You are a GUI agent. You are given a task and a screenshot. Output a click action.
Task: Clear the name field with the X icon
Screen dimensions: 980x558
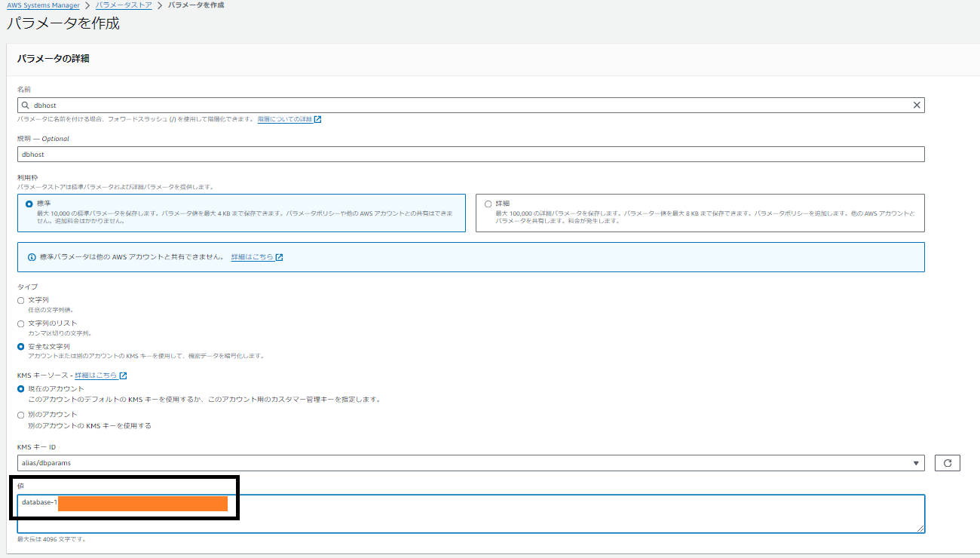(x=917, y=106)
